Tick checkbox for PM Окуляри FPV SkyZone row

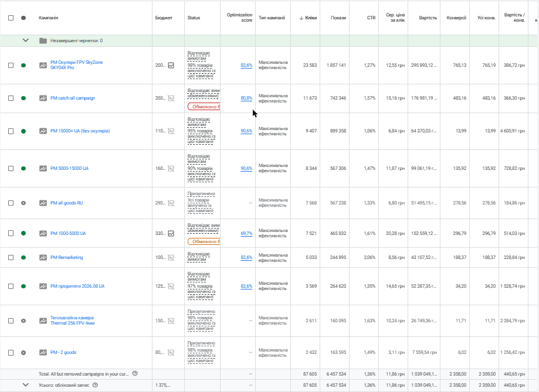click(x=11, y=65)
